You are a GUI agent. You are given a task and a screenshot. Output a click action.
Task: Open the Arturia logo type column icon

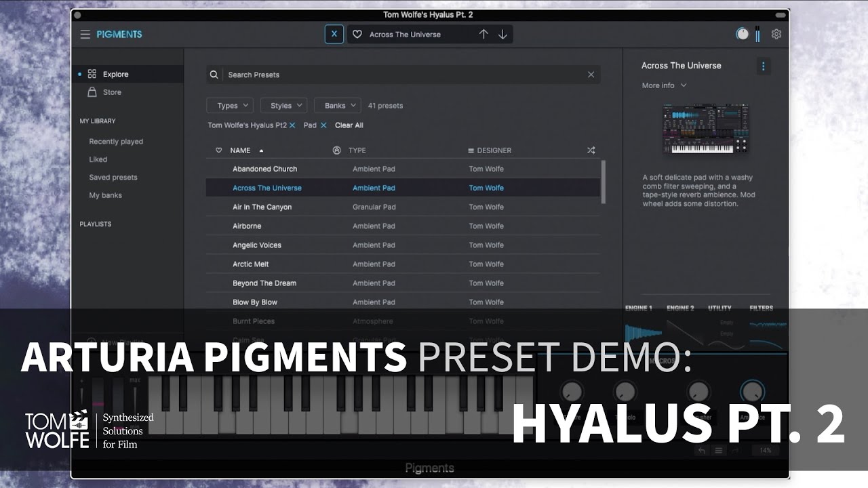[337, 150]
